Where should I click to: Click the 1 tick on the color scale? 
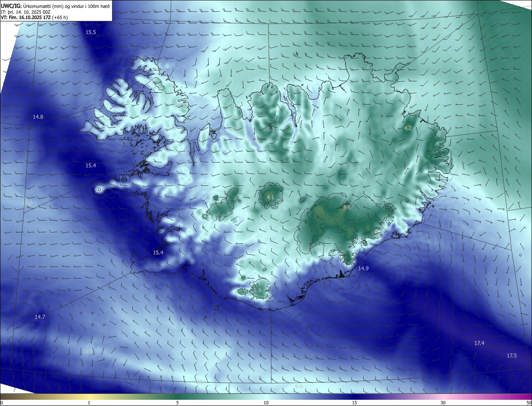(x=89, y=403)
